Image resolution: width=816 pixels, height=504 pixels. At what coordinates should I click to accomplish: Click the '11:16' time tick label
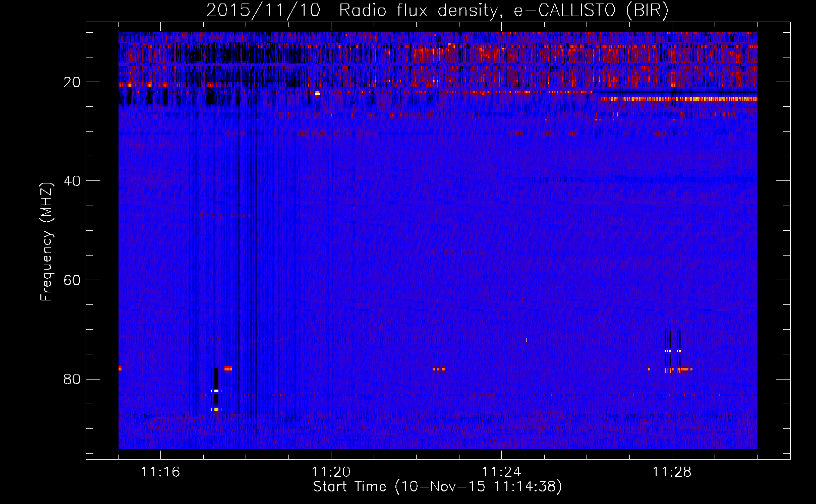160,472
